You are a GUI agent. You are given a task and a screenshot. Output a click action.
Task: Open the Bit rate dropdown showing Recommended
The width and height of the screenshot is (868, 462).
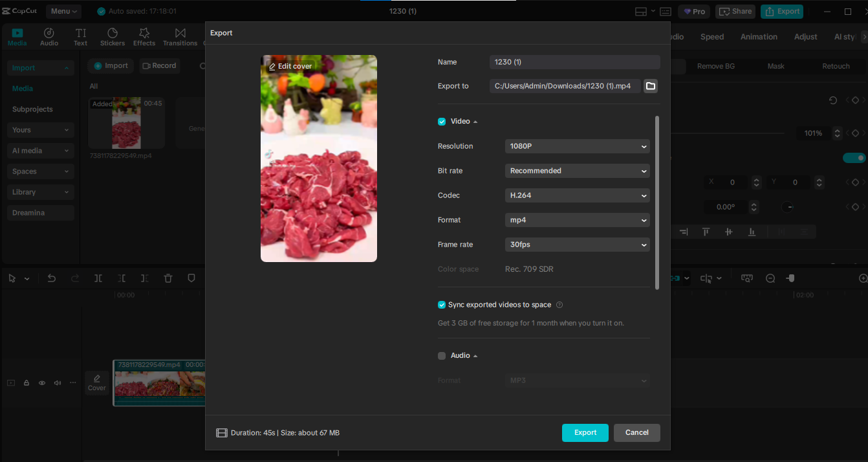click(578, 171)
